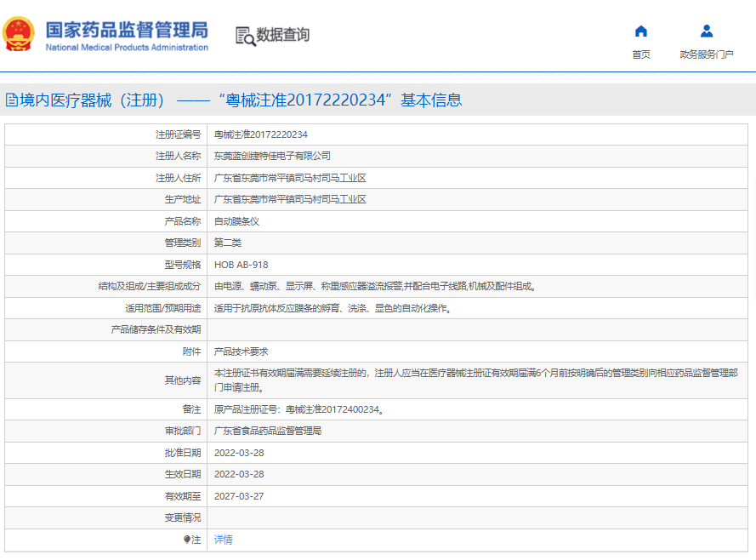
Task: Click the 结构及组成 composition description text
Action: [375, 286]
